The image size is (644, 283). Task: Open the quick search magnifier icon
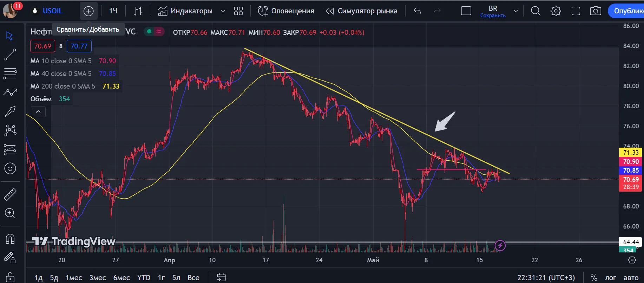point(535,11)
